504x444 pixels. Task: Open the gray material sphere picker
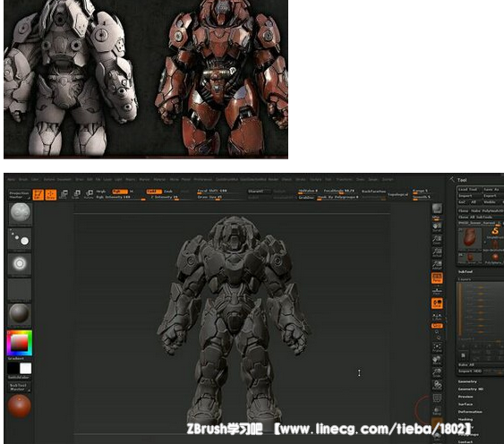(20, 314)
